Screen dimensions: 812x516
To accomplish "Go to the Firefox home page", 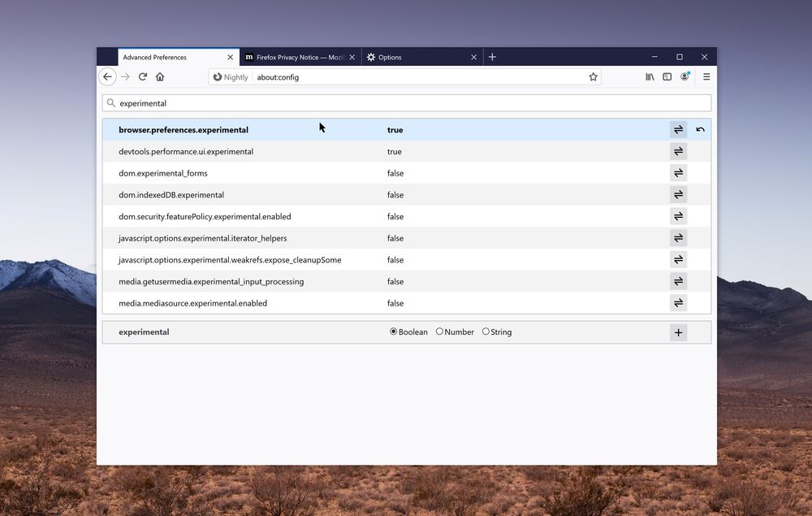I will pyautogui.click(x=160, y=77).
